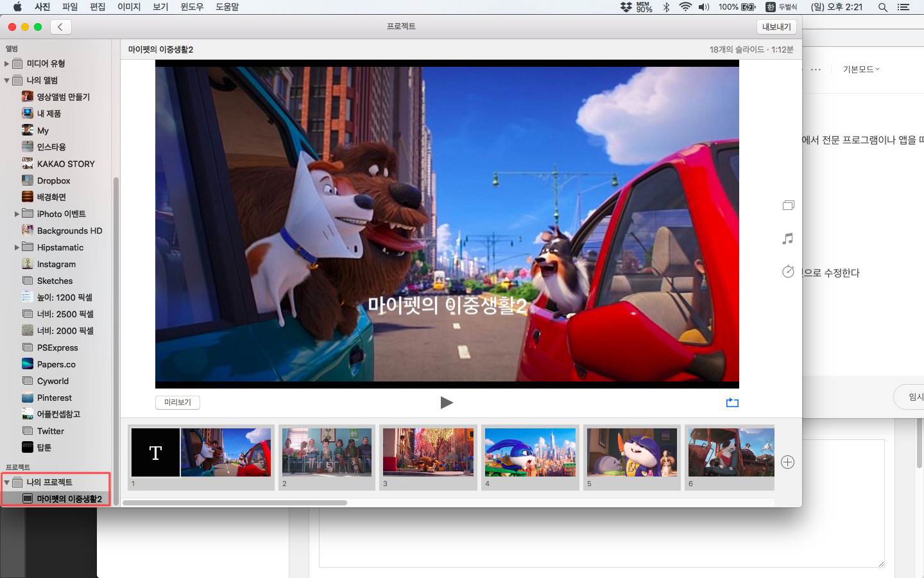The width and height of the screenshot is (924, 578).
Task: Open the 보기 menu
Action: point(160,7)
